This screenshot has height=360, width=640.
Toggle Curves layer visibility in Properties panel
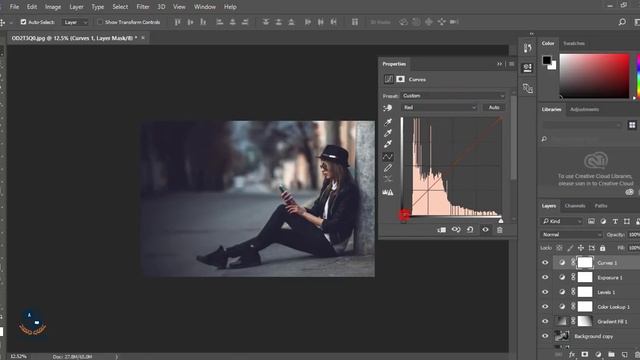(x=485, y=230)
